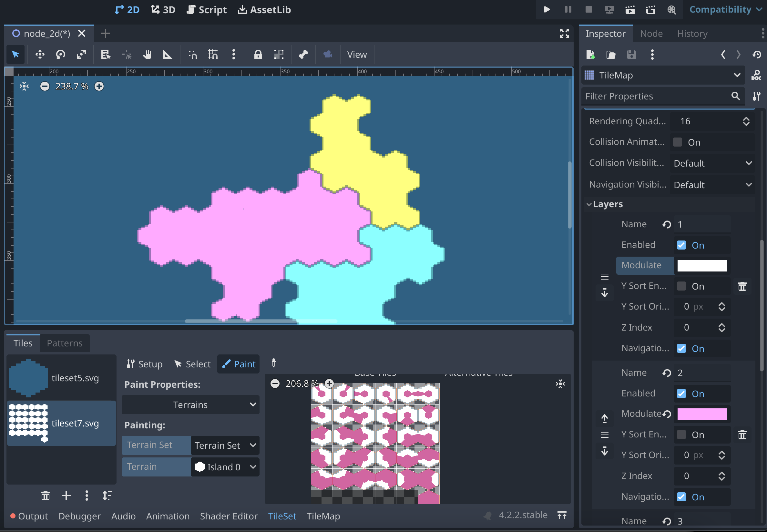Select the Rotate mode tool
Image resolution: width=767 pixels, height=532 pixels.
[60, 54]
